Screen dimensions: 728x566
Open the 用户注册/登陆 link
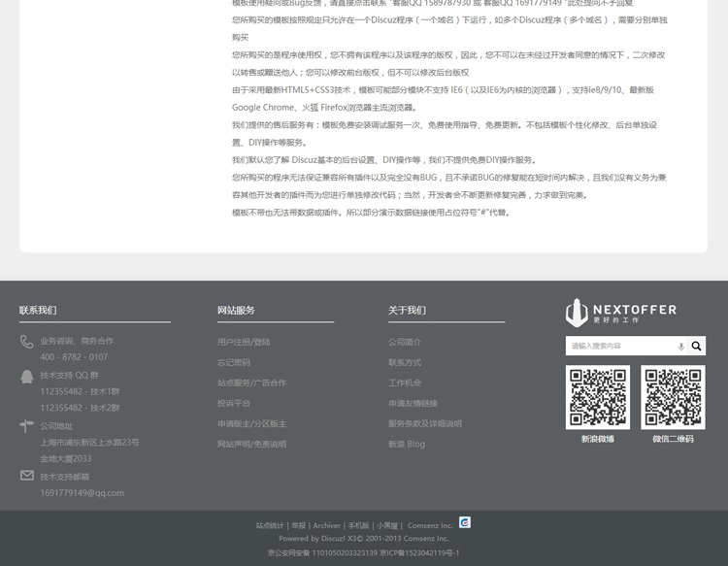tap(244, 342)
